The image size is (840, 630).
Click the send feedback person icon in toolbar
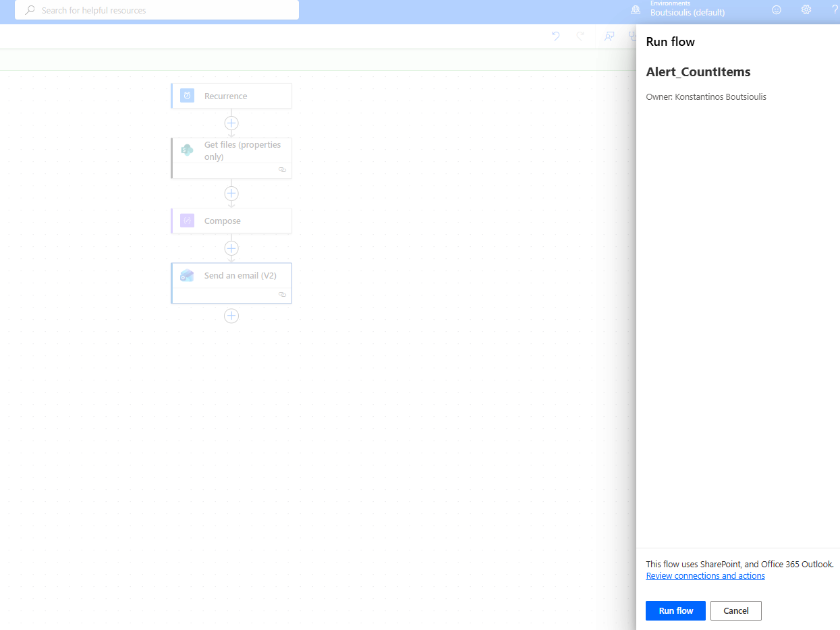pyautogui.click(x=609, y=36)
